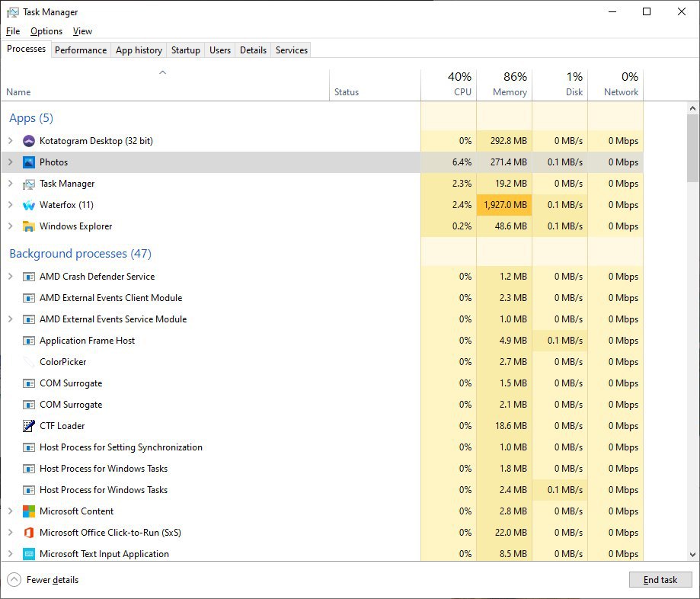Expand the AMD External Events Service Module entry
This screenshot has height=599, width=700.
[10, 319]
